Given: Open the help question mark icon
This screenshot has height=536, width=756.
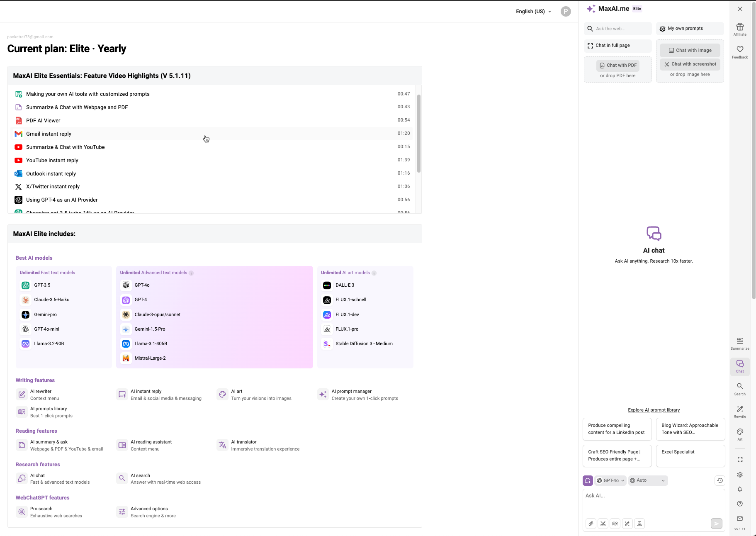Looking at the screenshot, I should point(740,504).
